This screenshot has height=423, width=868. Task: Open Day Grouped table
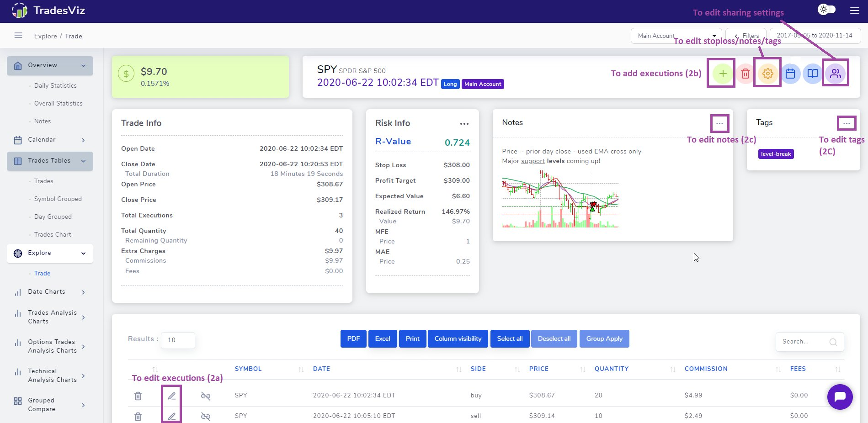53,217
